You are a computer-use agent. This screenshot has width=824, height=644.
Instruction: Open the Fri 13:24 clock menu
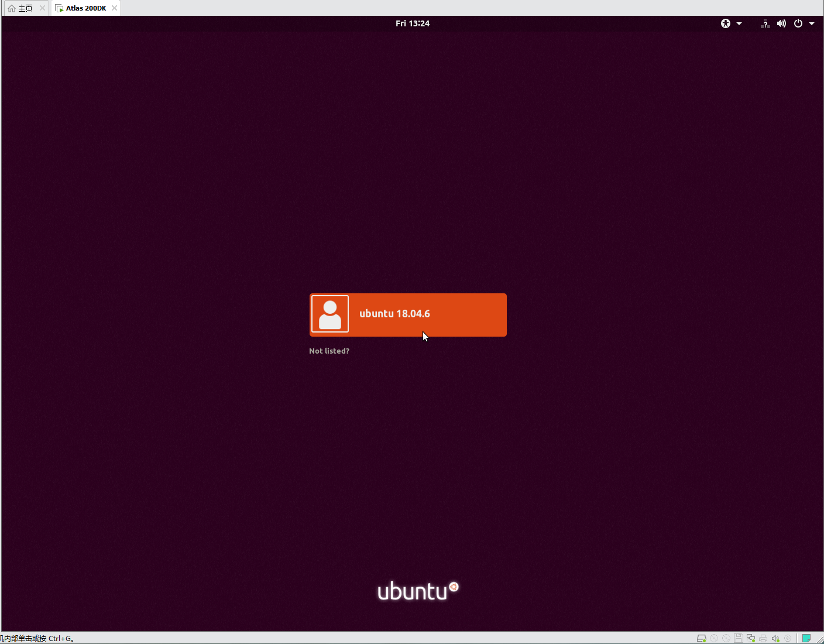point(413,23)
